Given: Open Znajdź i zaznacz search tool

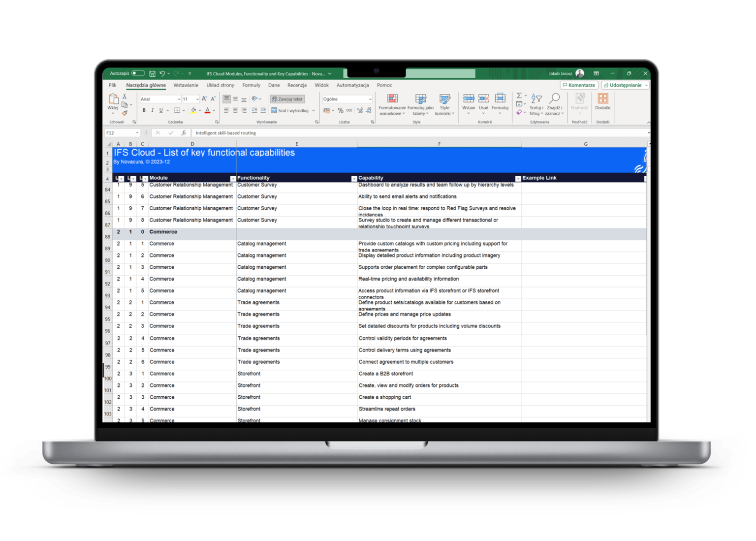Looking at the screenshot, I should coord(554,104).
